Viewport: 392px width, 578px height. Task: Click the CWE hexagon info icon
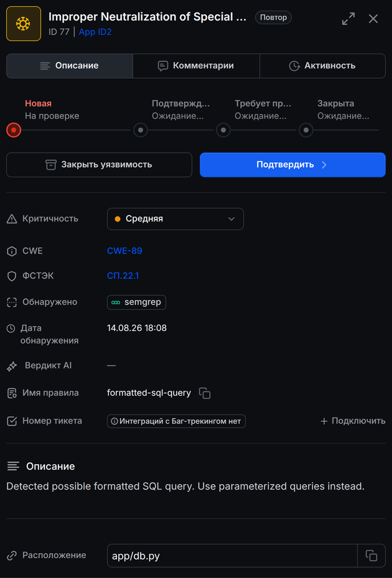(x=12, y=251)
